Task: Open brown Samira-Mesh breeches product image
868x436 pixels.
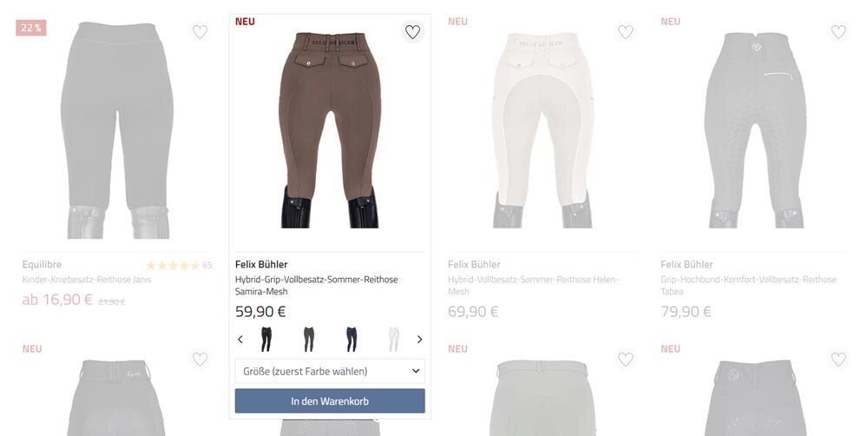Action: coord(330,130)
